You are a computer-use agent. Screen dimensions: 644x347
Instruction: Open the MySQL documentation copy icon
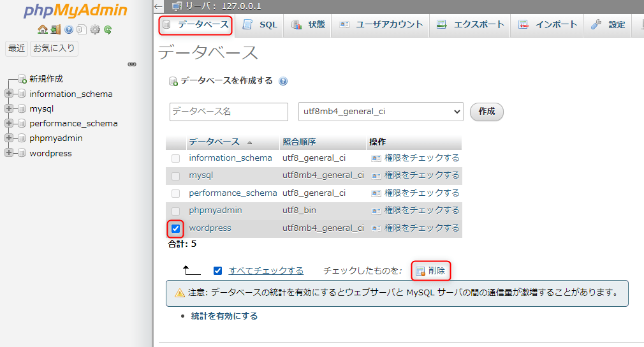tap(82, 29)
